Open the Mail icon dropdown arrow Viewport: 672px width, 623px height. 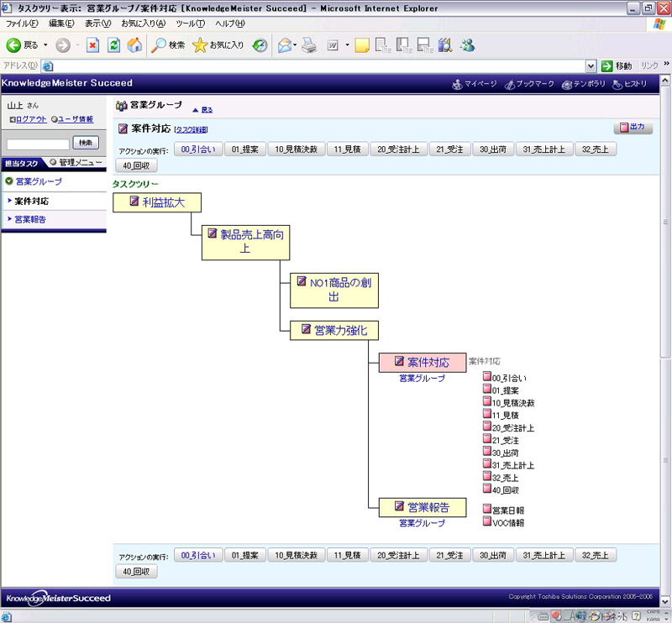(x=295, y=45)
